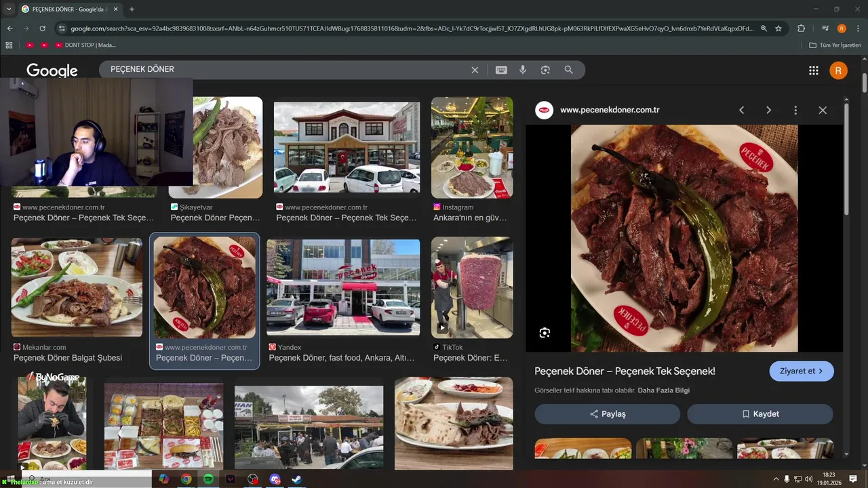868x488 pixels.
Task: Open the Instagram restaurant interior thumbnail
Action: tap(472, 147)
